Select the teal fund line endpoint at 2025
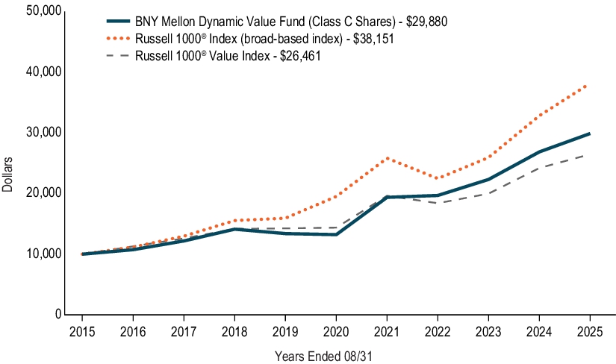Viewport: 616px width, 364px height. click(589, 134)
